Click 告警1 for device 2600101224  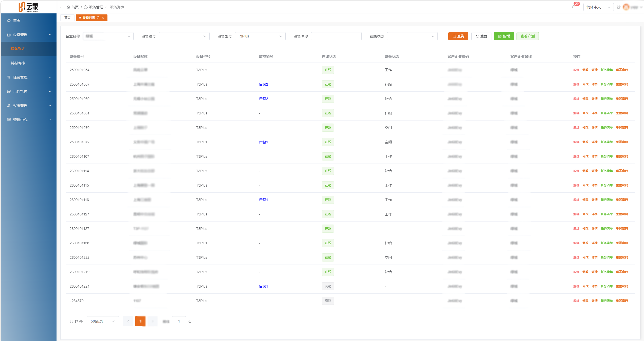coord(264,286)
